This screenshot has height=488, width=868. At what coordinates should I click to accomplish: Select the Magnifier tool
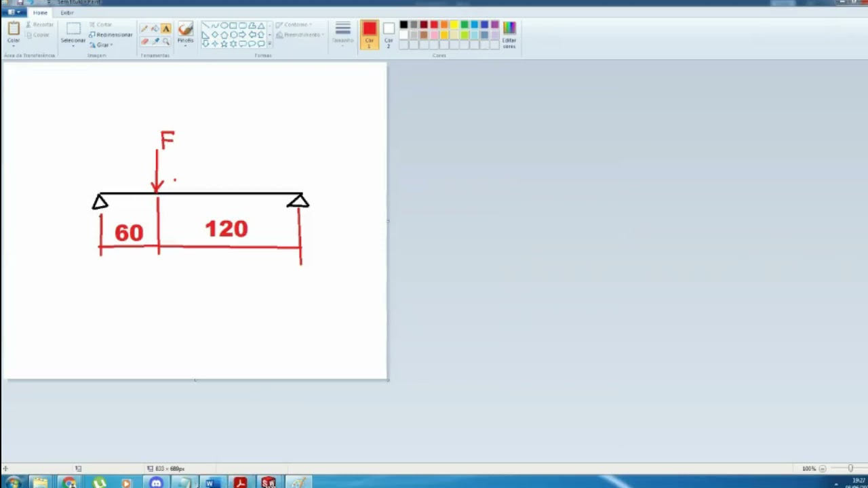(x=166, y=41)
